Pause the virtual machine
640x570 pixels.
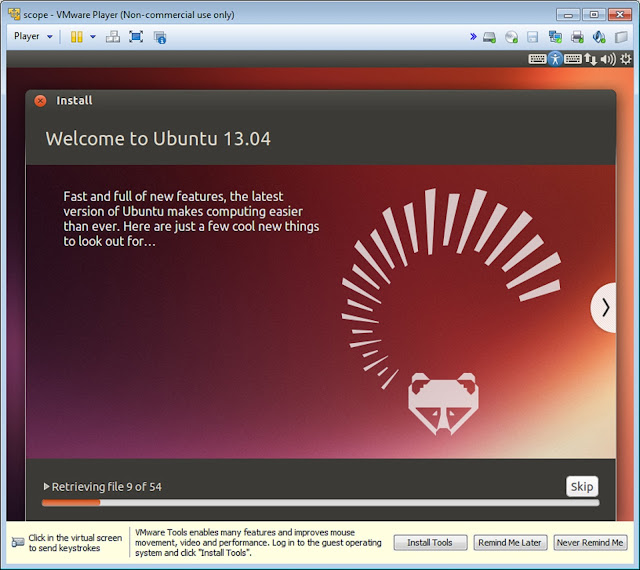click(x=76, y=37)
